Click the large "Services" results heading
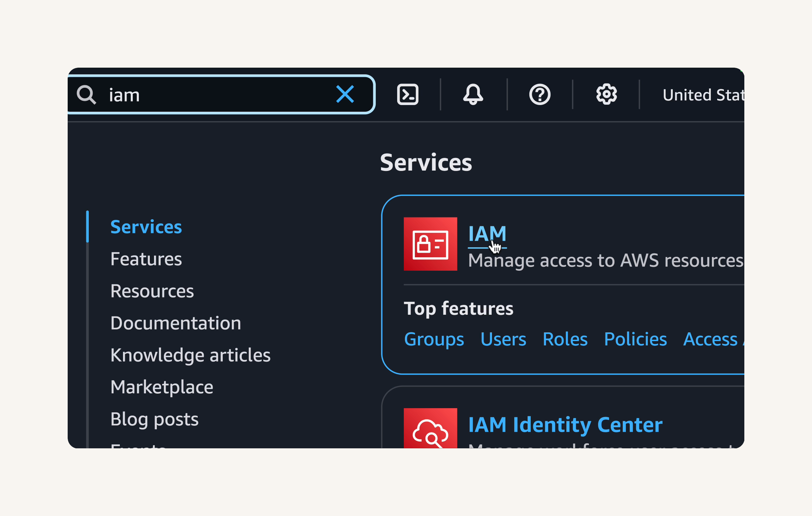This screenshot has height=516, width=812. 426,162
